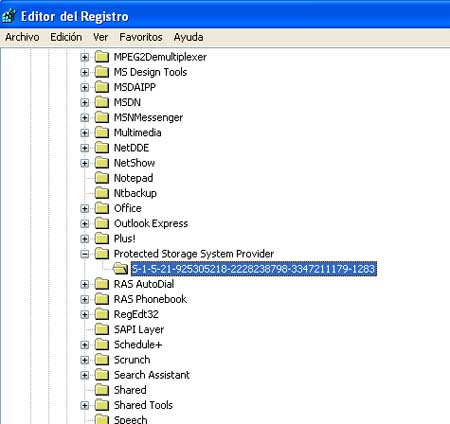Expand the RAS Phonebook key
450x424 pixels.
[x=85, y=299]
